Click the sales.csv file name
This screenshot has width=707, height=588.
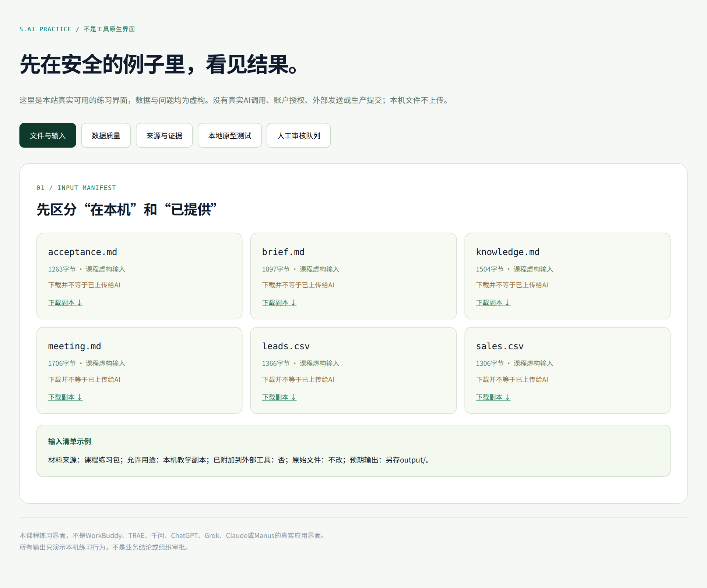point(500,346)
